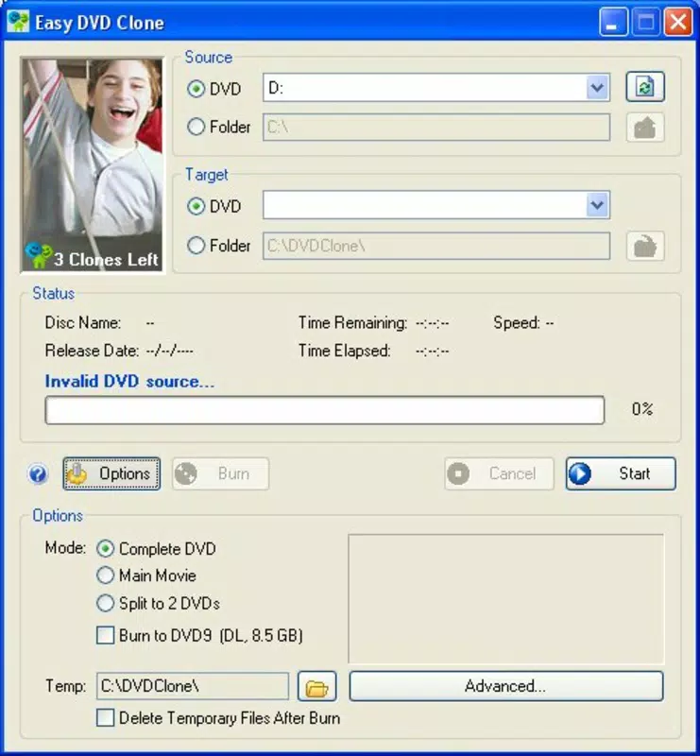The height and width of the screenshot is (756, 700).
Task: Expand the target DVD drive dropdown
Action: [x=597, y=205]
